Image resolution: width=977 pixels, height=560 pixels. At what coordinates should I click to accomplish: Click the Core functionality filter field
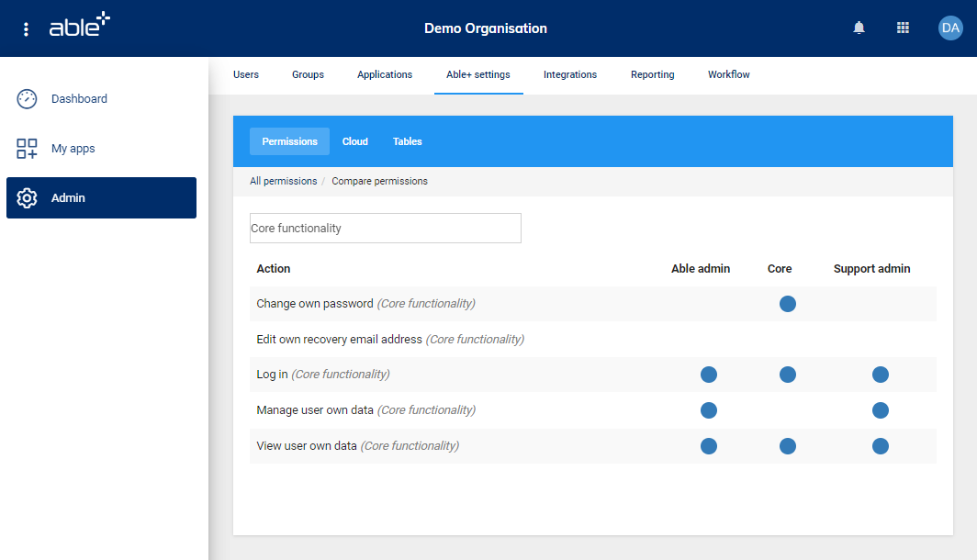point(385,229)
